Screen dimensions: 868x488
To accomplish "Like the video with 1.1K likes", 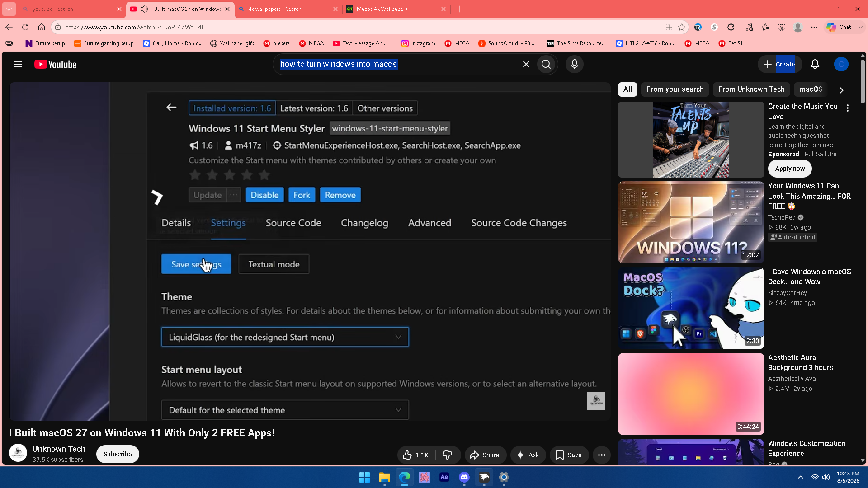I will click(x=416, y=455).
